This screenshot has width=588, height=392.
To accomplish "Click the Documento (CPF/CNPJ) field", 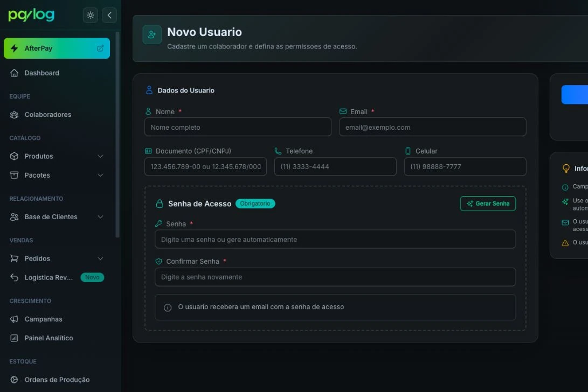I will click(x=205, y=166).
